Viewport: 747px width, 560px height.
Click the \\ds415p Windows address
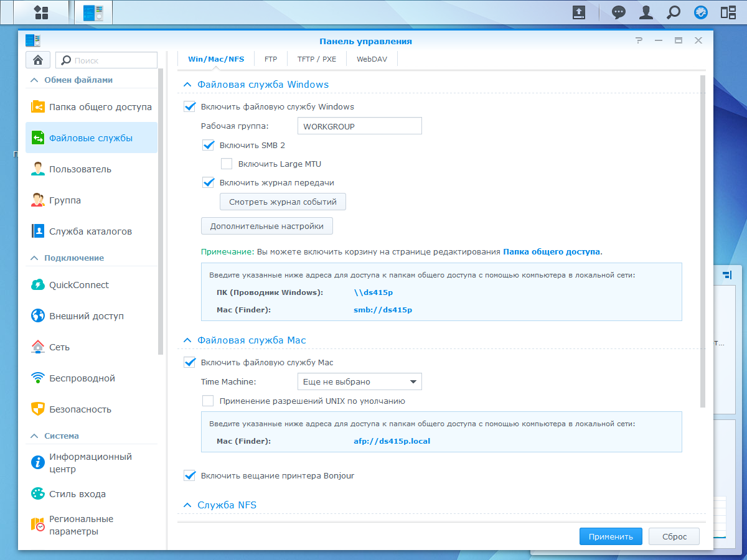click(x=374, y=292)
